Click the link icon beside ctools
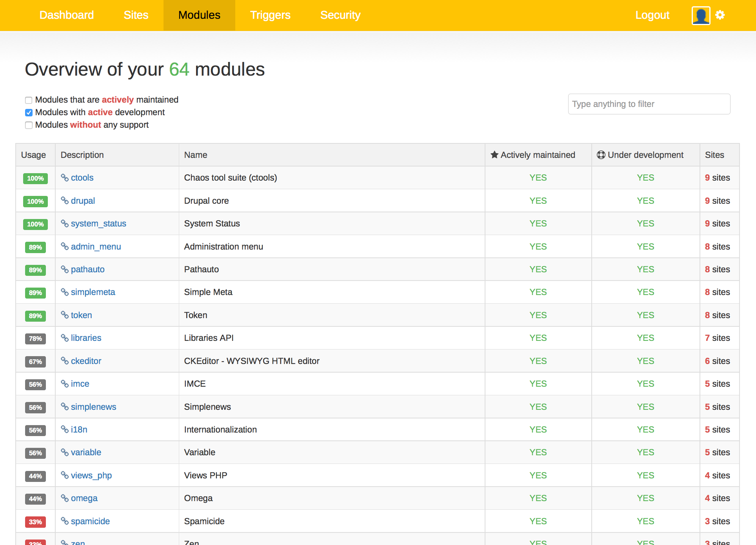Viewport: 756px width, 545px height. 65,177
